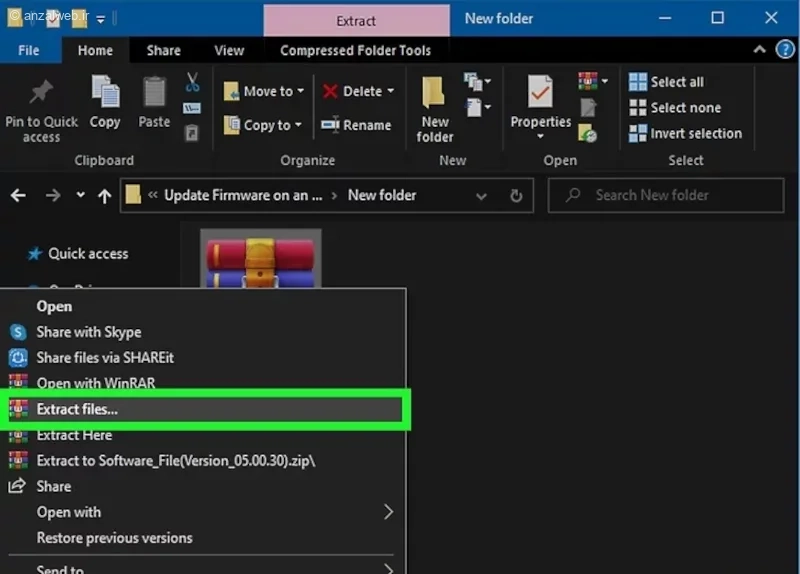Expand the Move to dropdown

pyautogui.click(x=298, y=91)
